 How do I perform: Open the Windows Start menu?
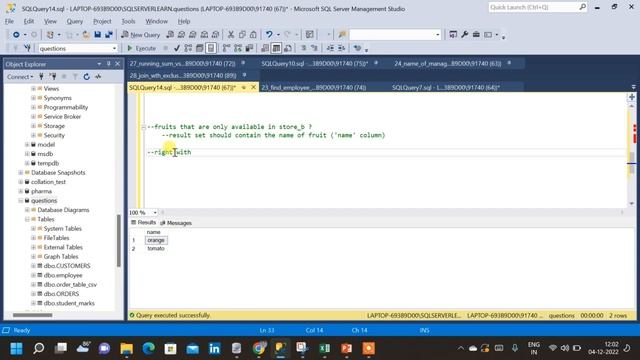click(x=16, y=348)
